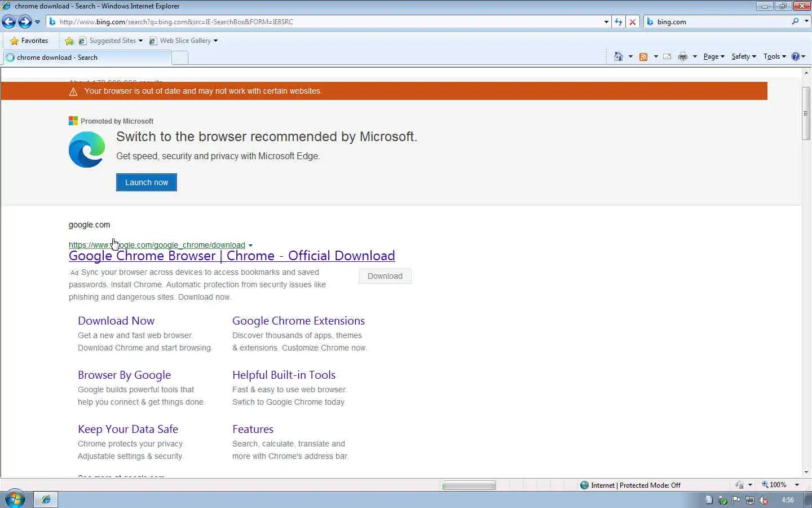
Task: Click the vertical scrollbar thumb
Action: [806, 113]
